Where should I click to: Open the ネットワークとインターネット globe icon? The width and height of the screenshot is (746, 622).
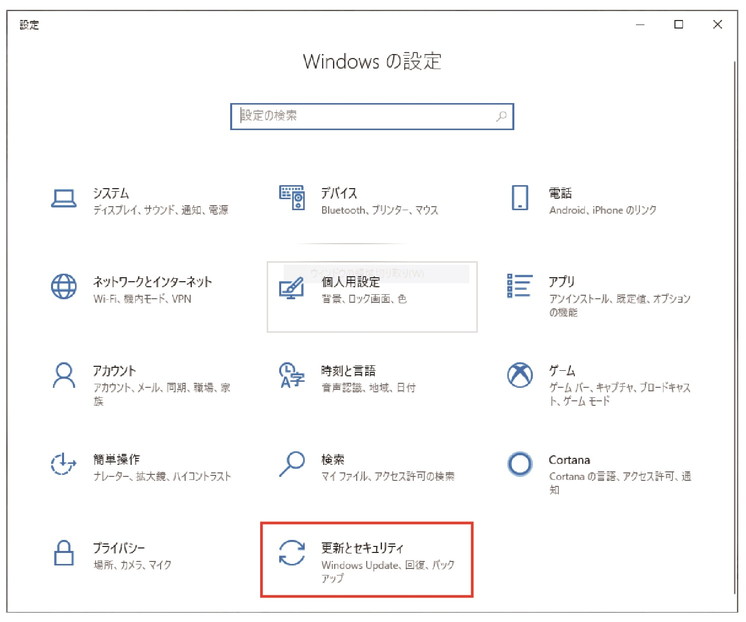tap(64, 286)
